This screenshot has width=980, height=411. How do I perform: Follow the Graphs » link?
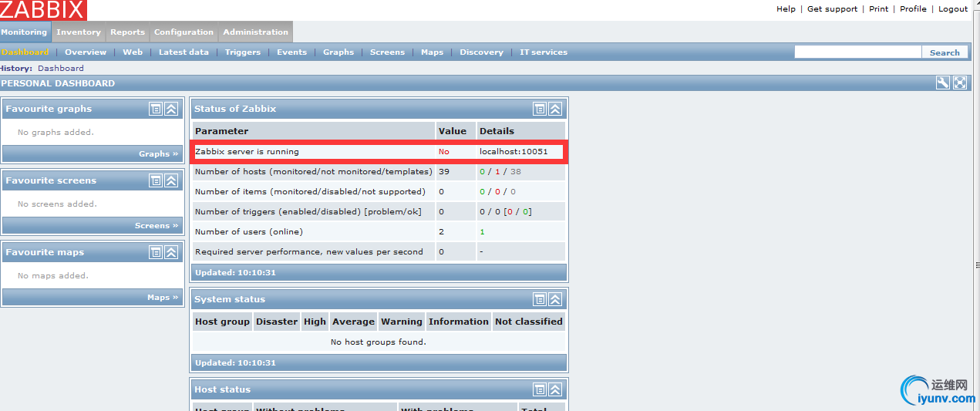158,154
